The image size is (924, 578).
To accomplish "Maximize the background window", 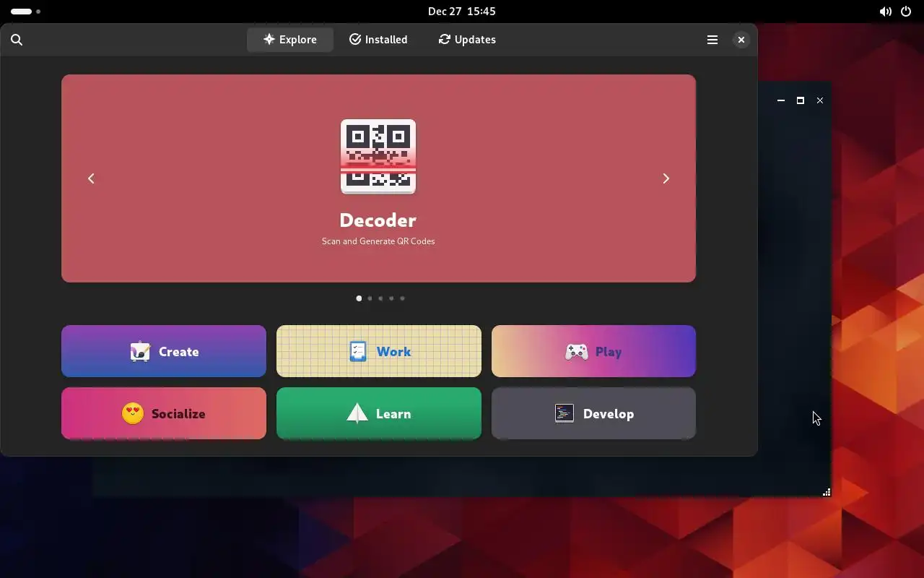I will tap(801, 100).
